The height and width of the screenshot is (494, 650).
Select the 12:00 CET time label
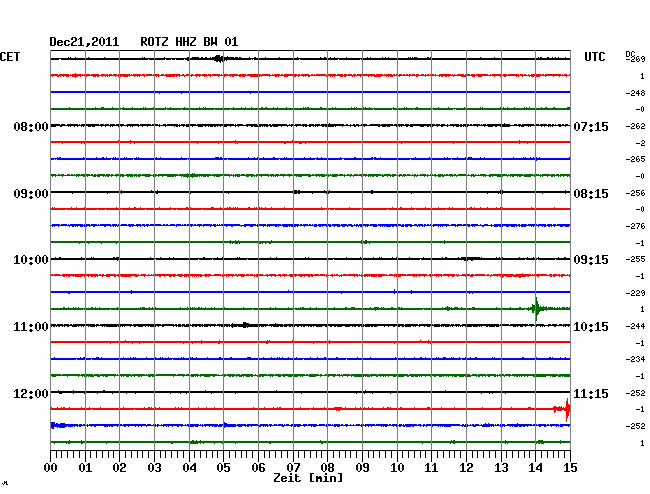[31, 393]
